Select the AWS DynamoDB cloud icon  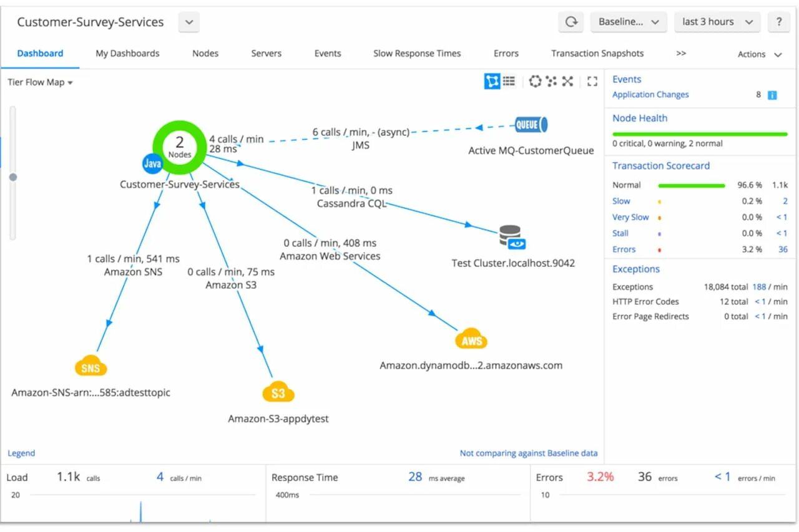coord(471,340)
